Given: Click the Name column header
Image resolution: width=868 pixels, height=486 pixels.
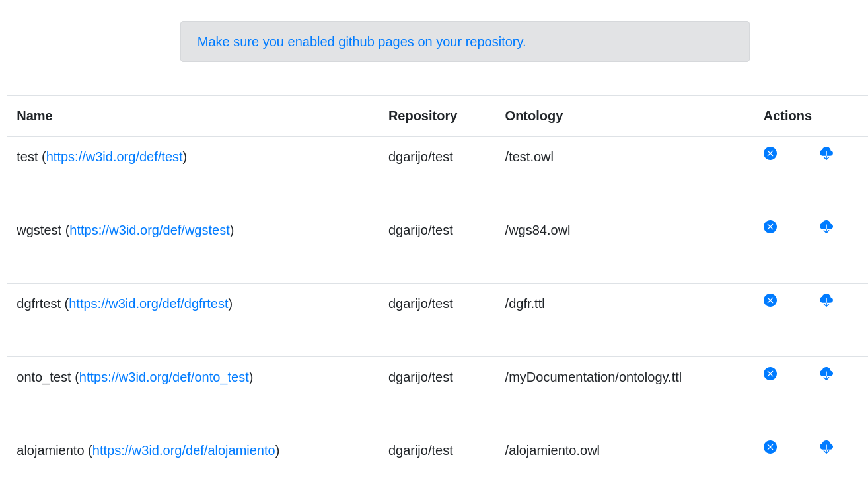Looking at the screenshot, I should pos(34,116).
